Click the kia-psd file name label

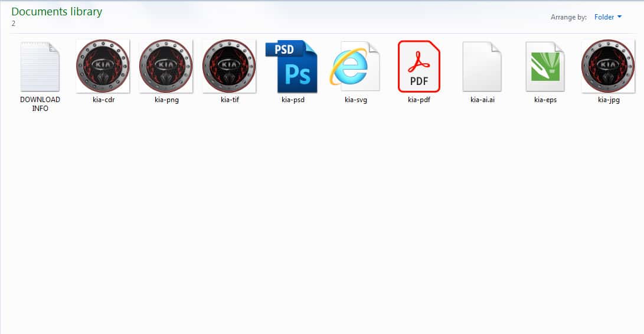point(293,100)
